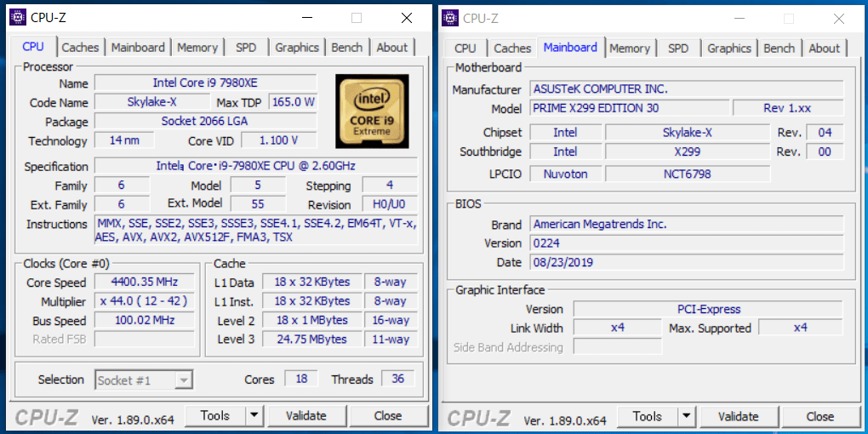Expand Tools dropdown arrow in left window
The width and height of the screenshot is (868, 434).
(x=254, y=416)
